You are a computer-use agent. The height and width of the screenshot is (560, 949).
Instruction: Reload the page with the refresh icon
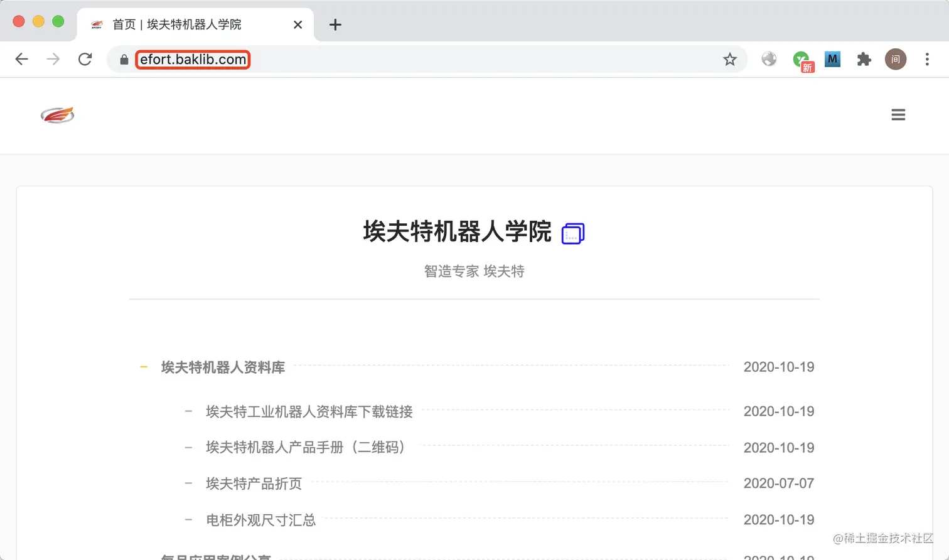click(x=85, y=59)
